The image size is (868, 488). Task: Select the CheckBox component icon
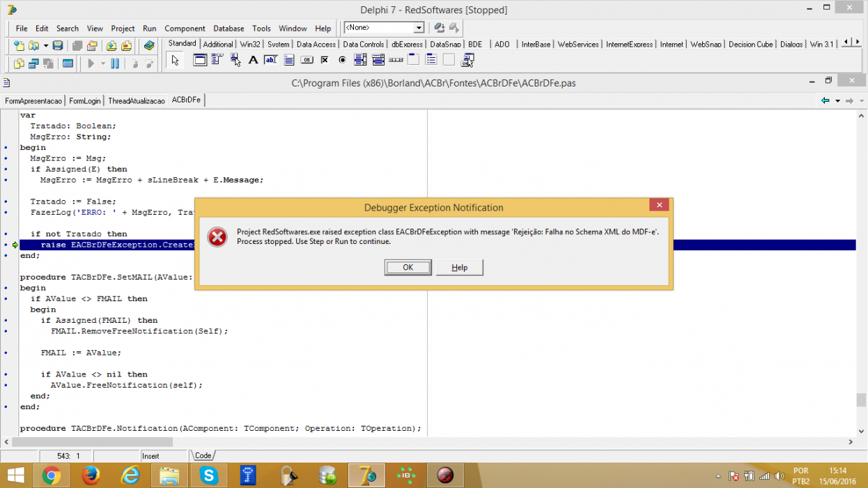[x=325, y=60]
